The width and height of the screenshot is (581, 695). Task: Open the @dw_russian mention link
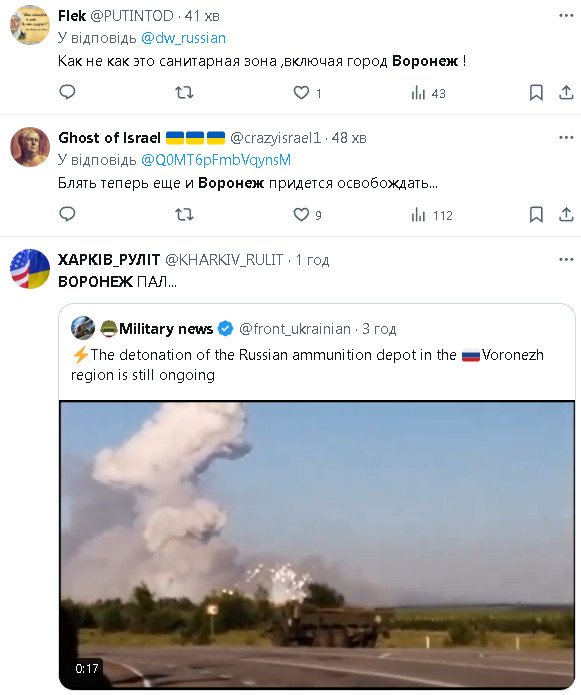[183, 38]
